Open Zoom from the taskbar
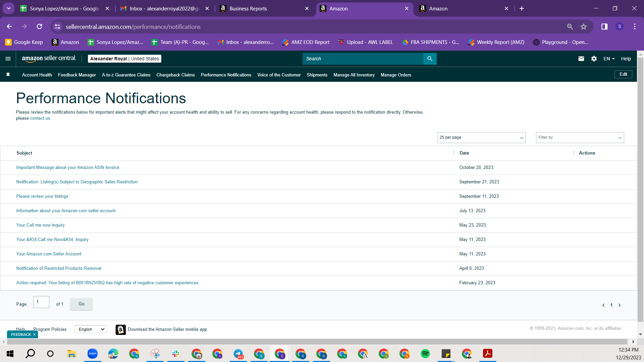Image resolution: width=644 pixels, height=362 pixels. point(92,354)
